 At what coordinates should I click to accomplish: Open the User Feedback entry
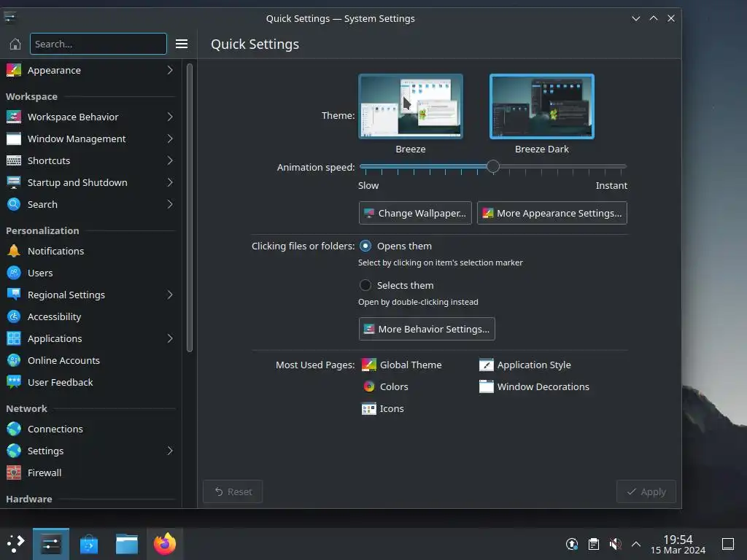pos(90,382)
